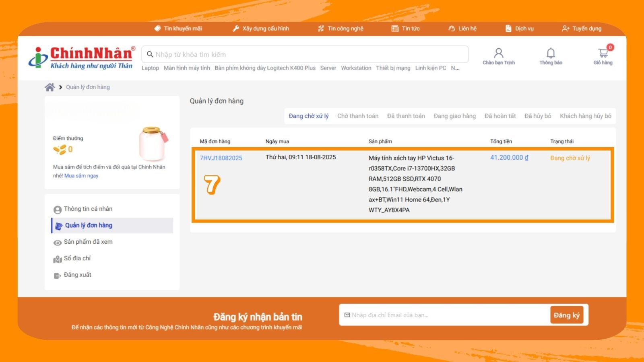The image size is (644, 362).
Task: Open Tin tức menu item
Action: tap(411, 29)
